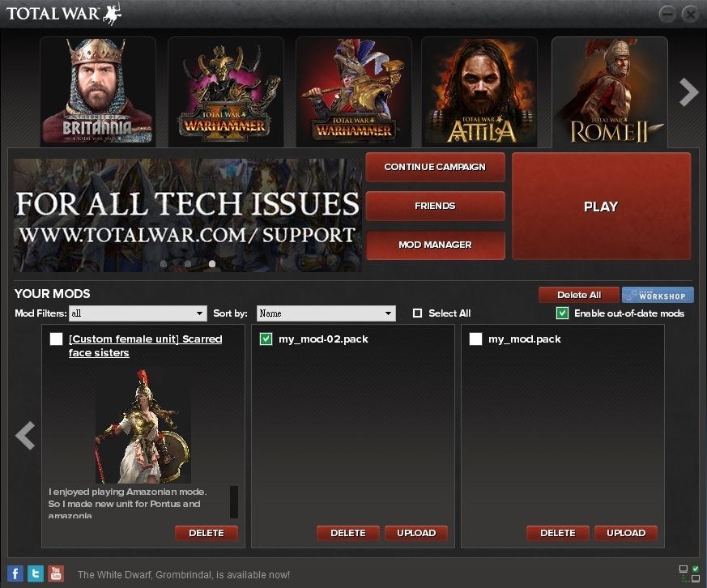Select the Rome II game icon

coord(609,92)
